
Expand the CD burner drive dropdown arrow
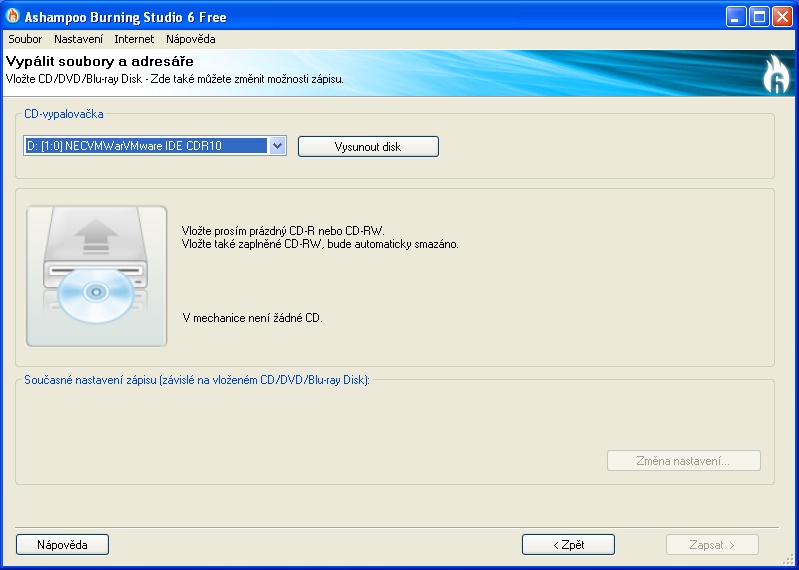278,146
